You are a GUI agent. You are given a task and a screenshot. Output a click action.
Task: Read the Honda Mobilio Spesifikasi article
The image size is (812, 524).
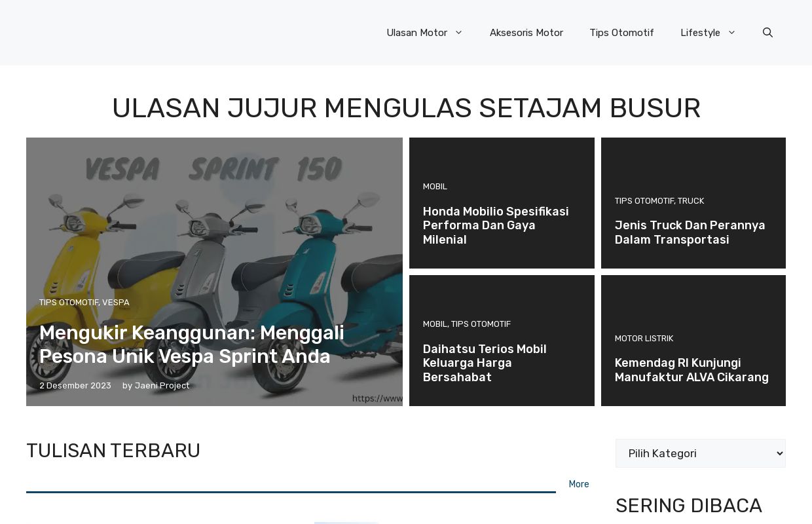496,225
